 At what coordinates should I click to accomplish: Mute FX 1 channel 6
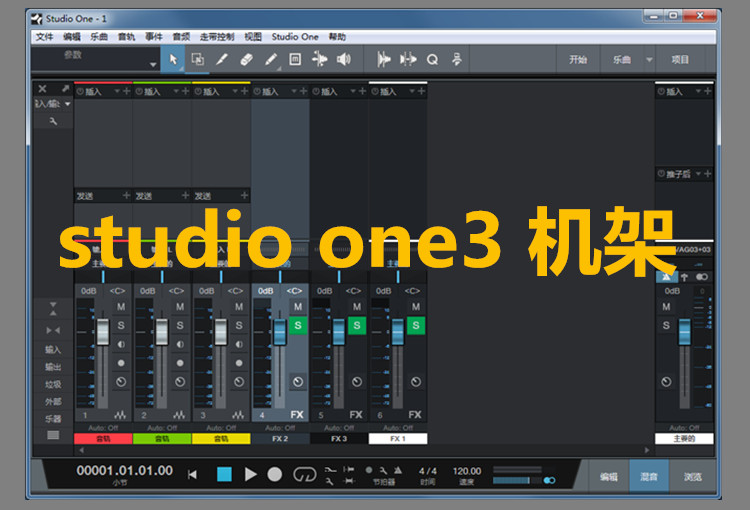click(416, 307)
